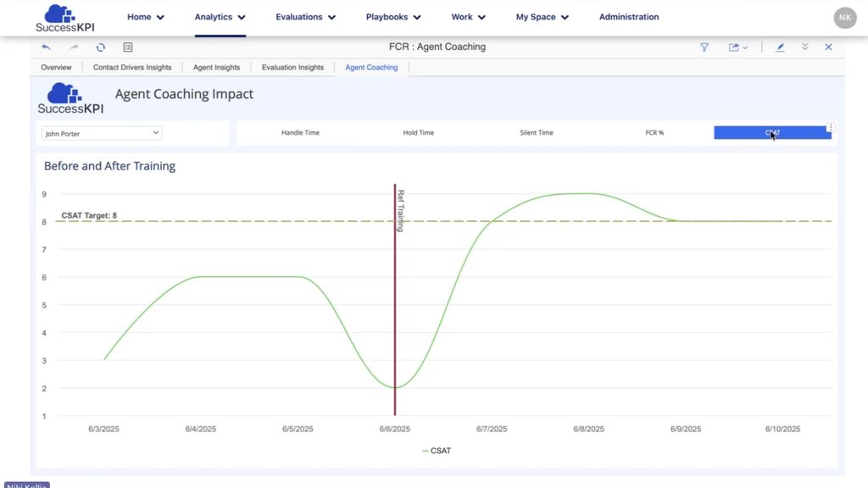Open the Administration menu item

click(629, 17)
